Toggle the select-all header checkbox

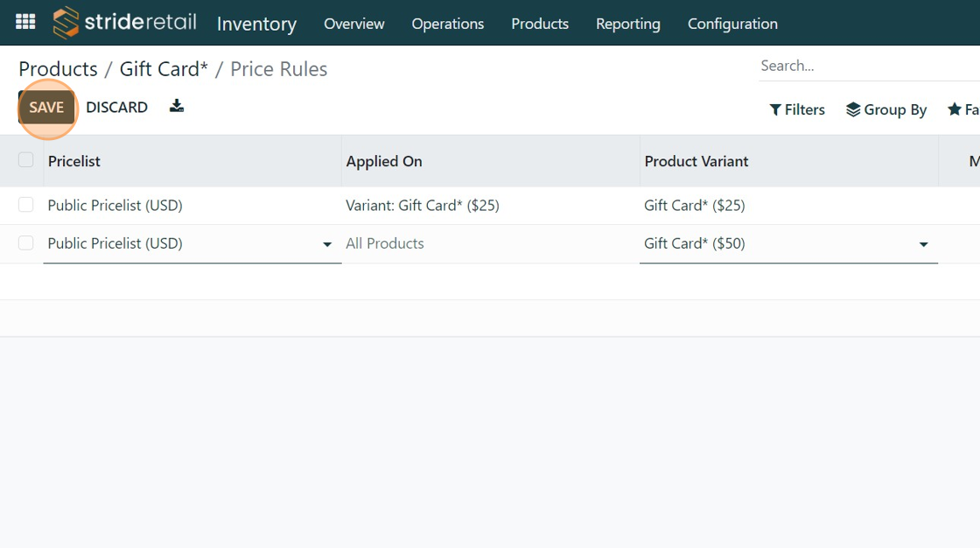click(26, 160)
